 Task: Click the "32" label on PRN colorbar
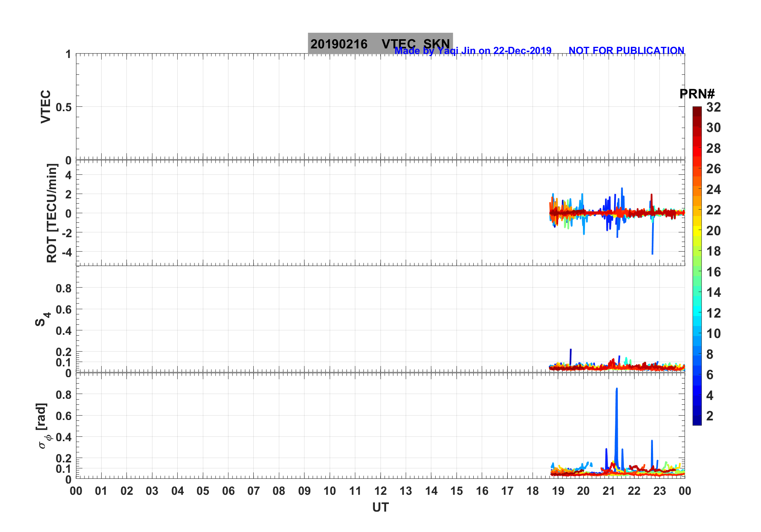click(713, 107)
